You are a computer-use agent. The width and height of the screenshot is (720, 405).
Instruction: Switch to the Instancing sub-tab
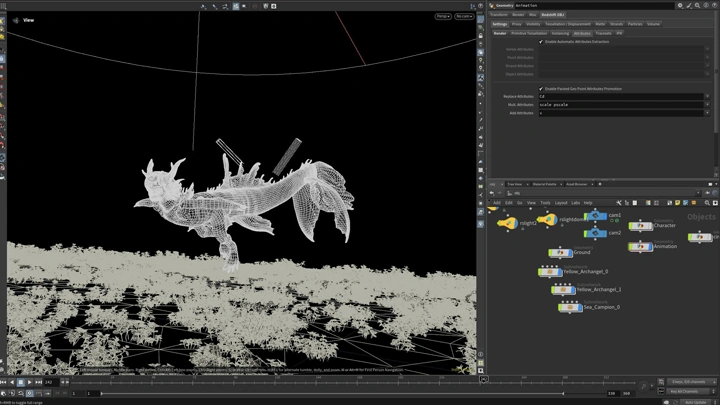click(560, 33)
